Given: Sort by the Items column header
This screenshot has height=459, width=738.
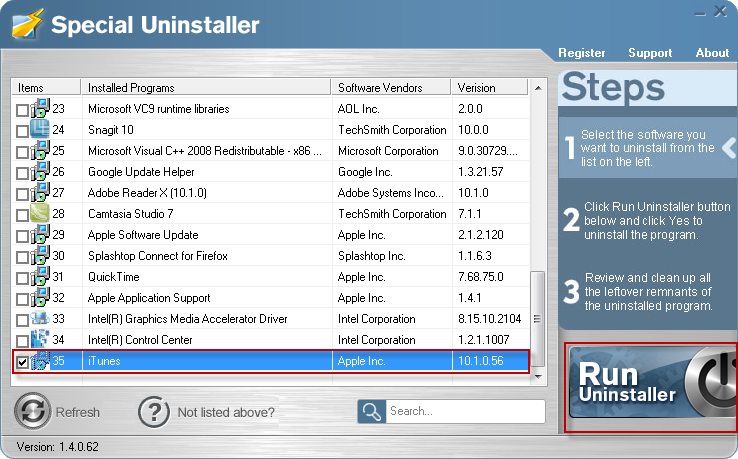Looking at the screenshot, I should pyautogui.click(x=46, y=88).
